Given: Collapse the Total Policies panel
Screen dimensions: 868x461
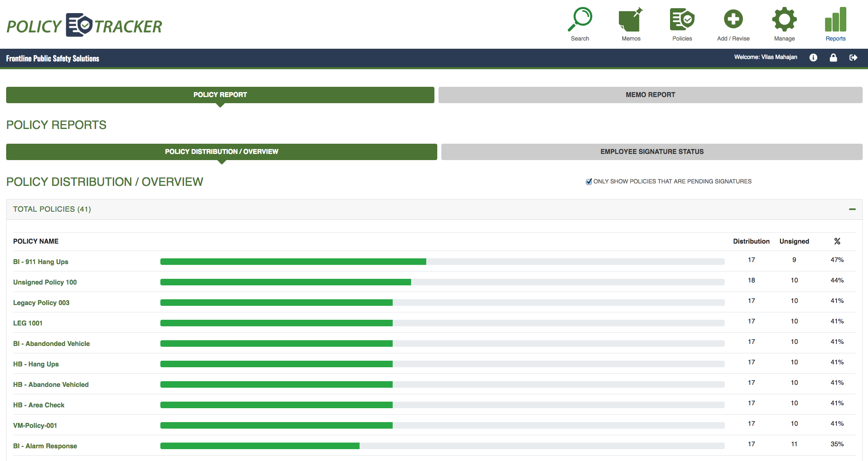Looking at the screenshot, I should tap(853, 209).
